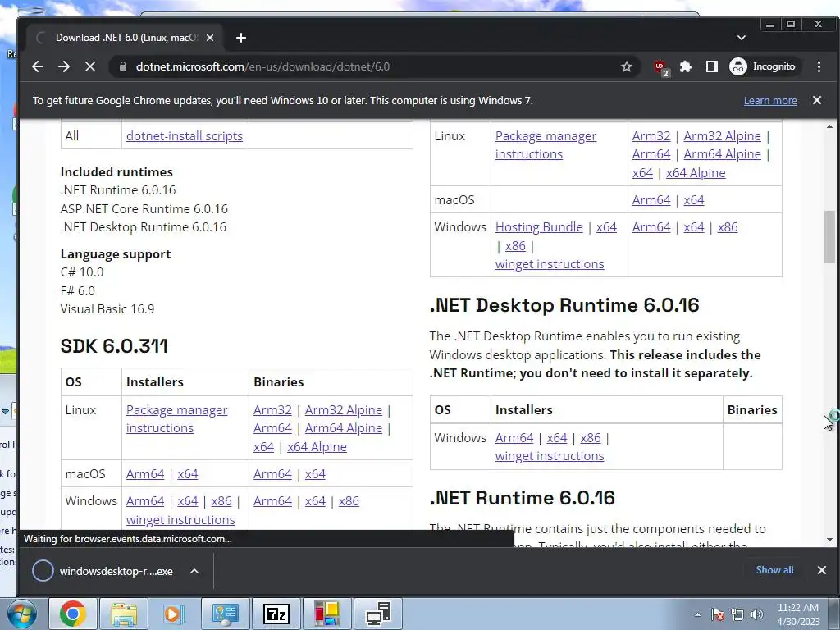Open the Windows Start menu orb

point(21,614)
